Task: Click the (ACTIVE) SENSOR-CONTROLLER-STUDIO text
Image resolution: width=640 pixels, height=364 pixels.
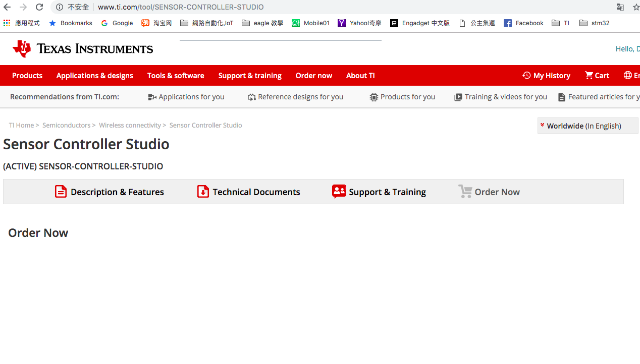Action: click(x=83, y=166)
